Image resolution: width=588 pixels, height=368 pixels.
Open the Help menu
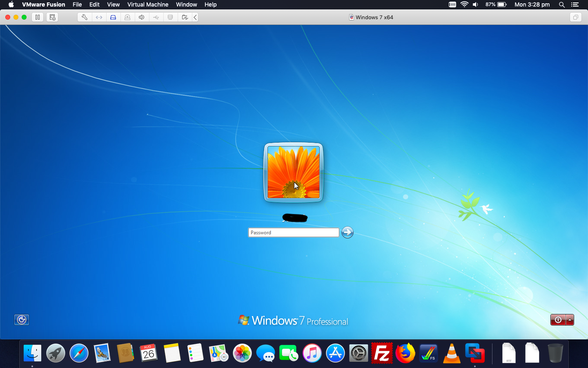pos(211,4)
